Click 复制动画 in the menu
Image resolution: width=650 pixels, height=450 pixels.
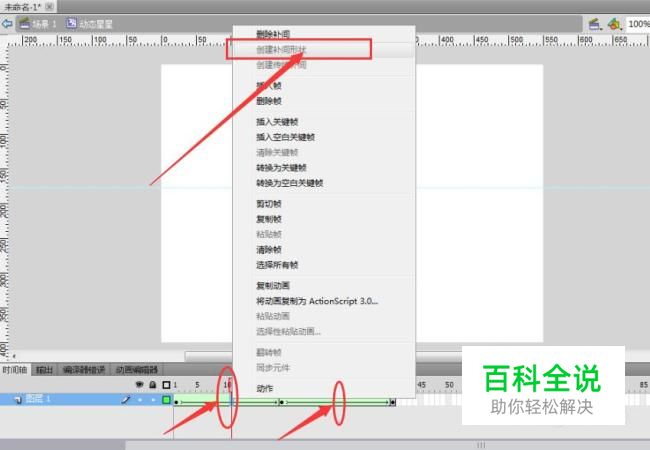click(273, 286)
